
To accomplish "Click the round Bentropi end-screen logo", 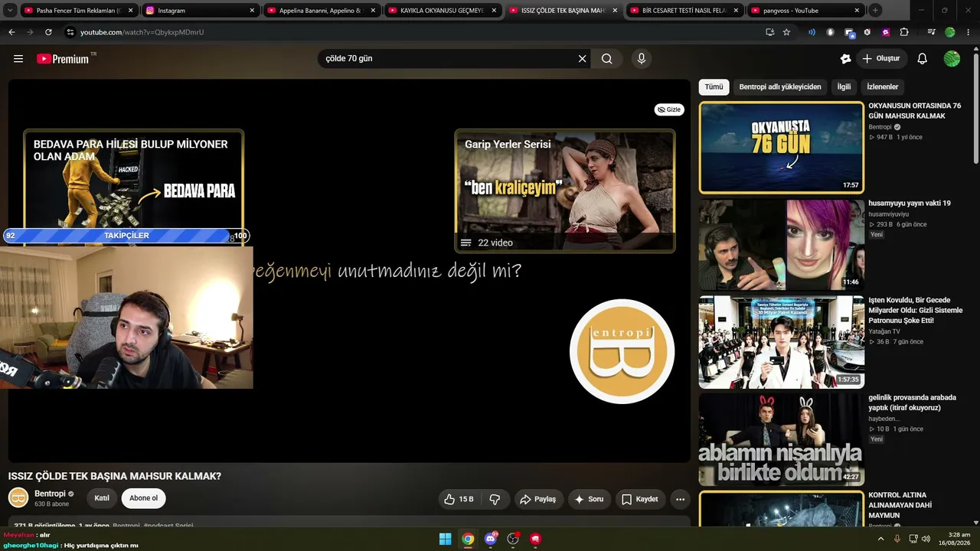I will coord(622,351).
